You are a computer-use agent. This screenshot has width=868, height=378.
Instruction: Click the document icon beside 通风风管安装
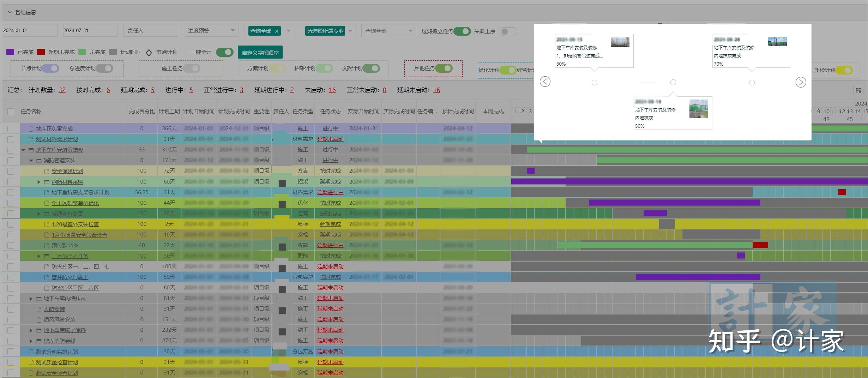click(x=39, y=320)
